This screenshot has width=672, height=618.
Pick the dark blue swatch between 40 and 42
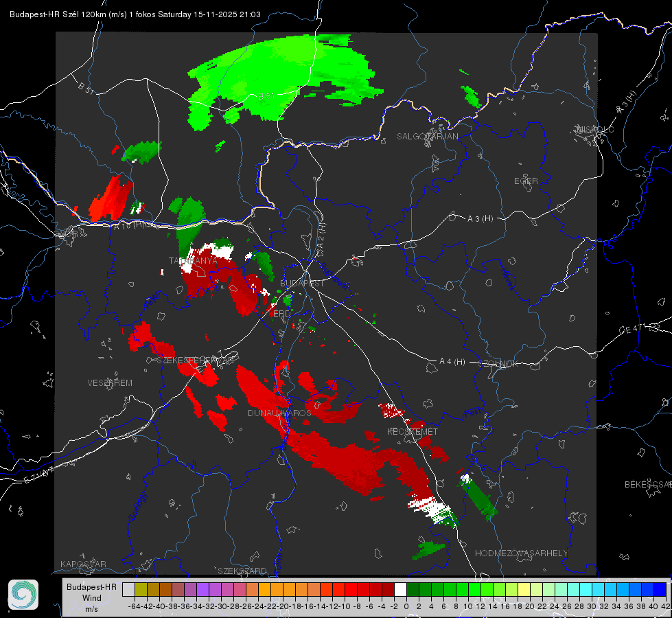click(x=660, y=589)
